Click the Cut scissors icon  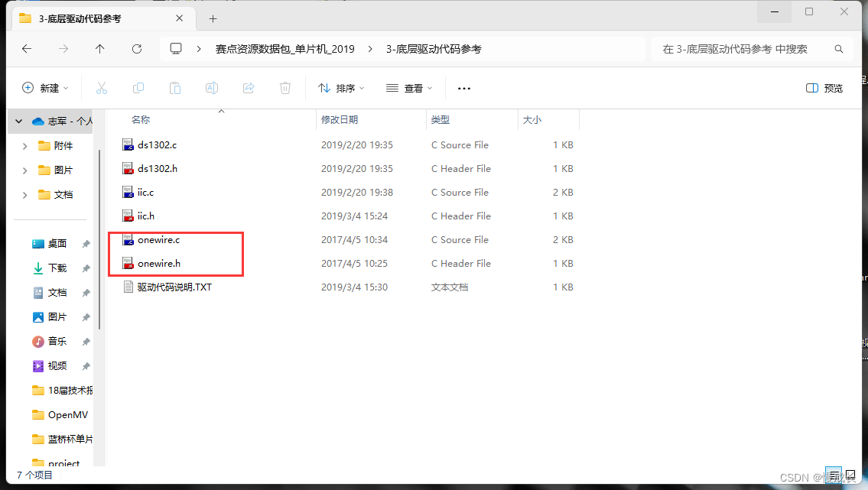pos(101,88)
